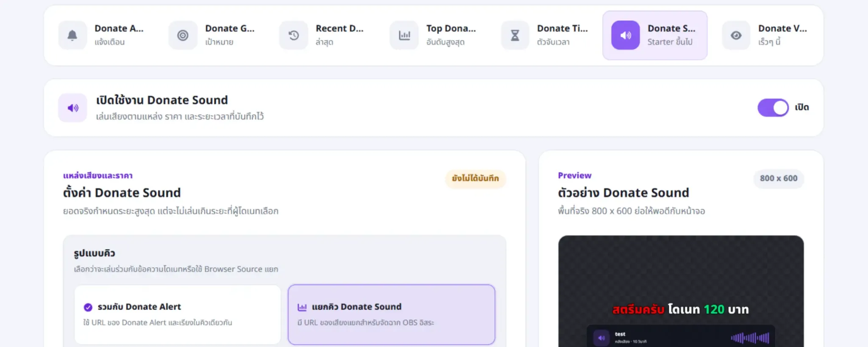The image size is (868, 347).
Task: Open the Donate Alert bell icon
Action: [x=72, y=35]
